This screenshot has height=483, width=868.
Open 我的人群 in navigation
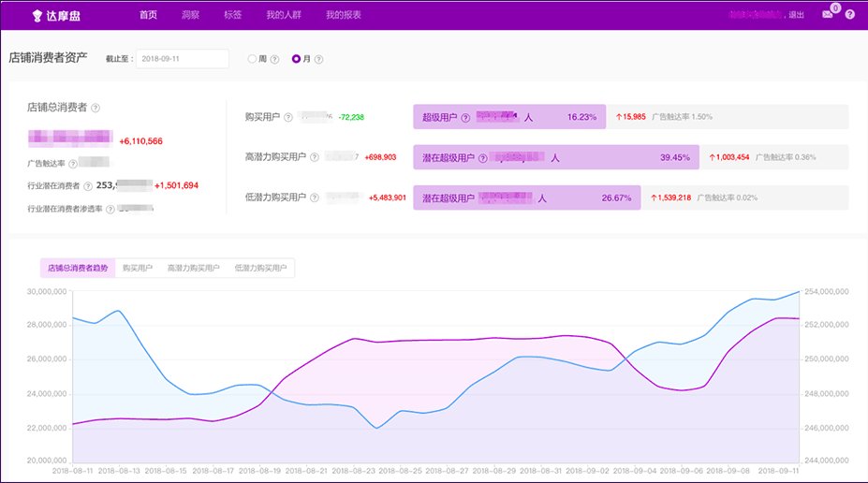point(284,15)
